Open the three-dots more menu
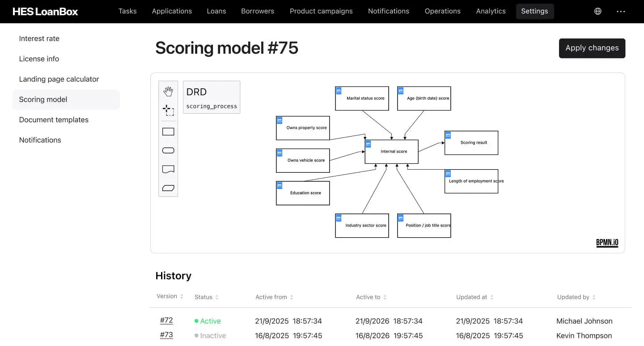Viewport: 644px width, 346px height. click(621, 11)
